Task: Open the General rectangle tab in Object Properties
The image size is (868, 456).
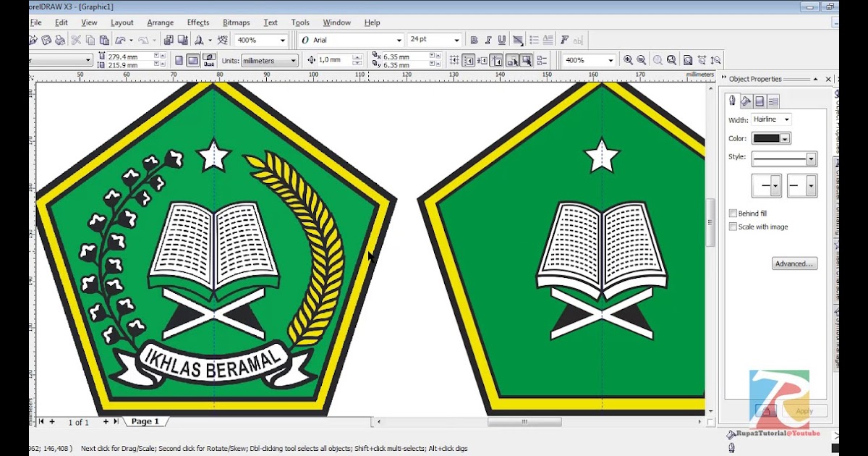Action: click(x=759, y=101)
